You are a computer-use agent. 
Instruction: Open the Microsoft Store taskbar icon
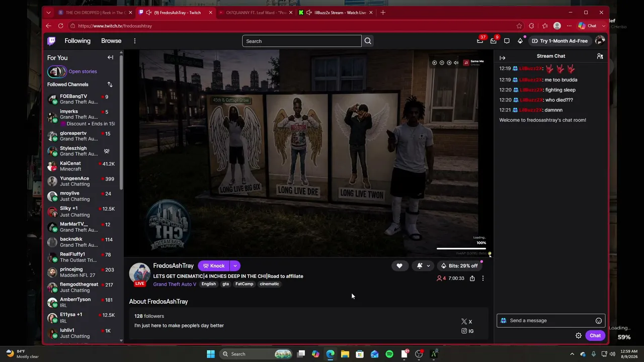coord(360,354)
